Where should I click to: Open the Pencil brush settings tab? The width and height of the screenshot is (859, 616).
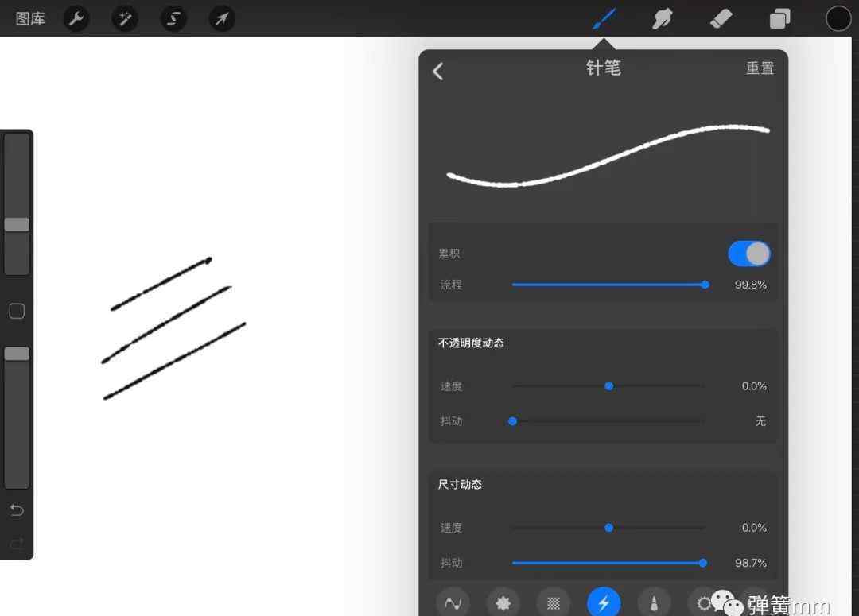tap(654, 602)
